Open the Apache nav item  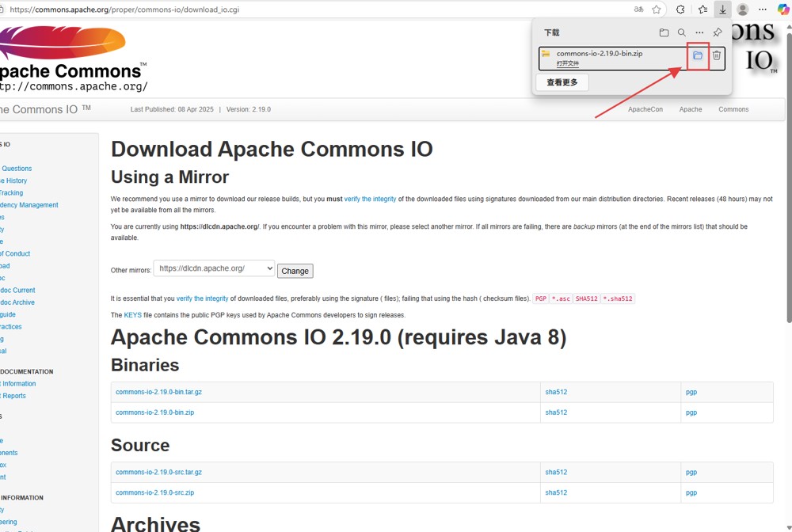click(x=691, y=109)
